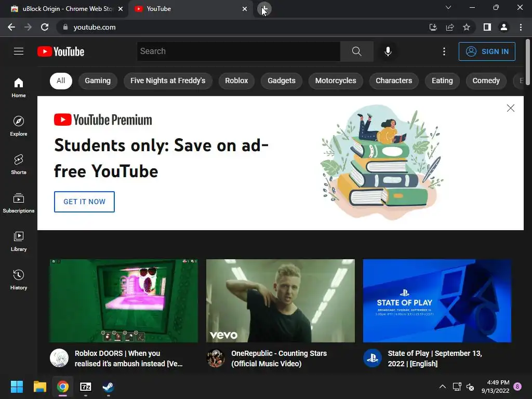Filter by Gaming chip
532x399 pixels.
tap(98, 81)
